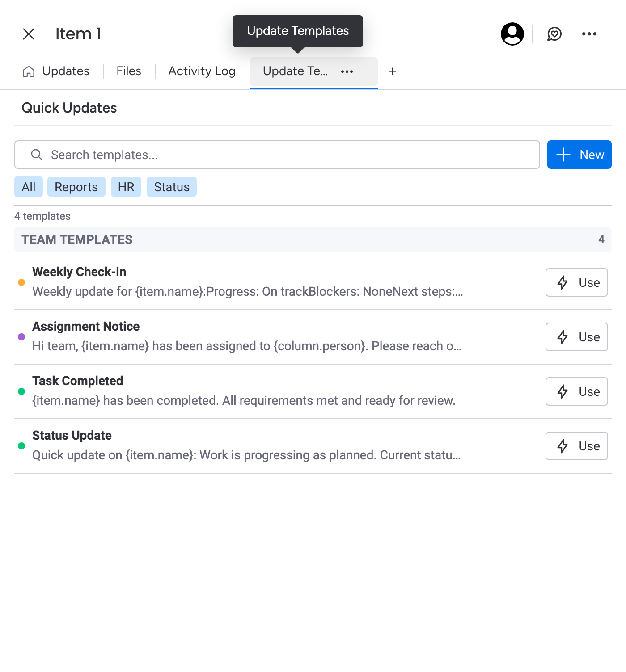Viewport: 626px width, 672px height.
Task: Click the lightning icon on Status Update
Action: 563,445
